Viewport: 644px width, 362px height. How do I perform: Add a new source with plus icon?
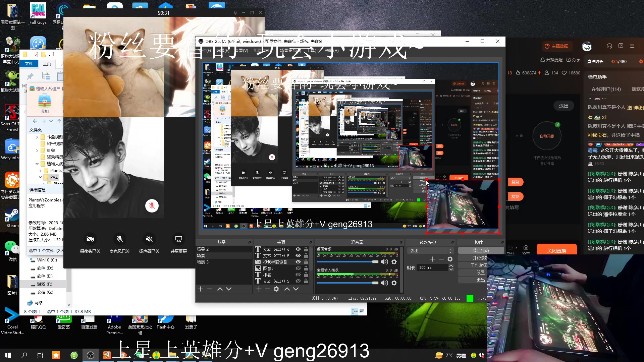pos(259,289)
